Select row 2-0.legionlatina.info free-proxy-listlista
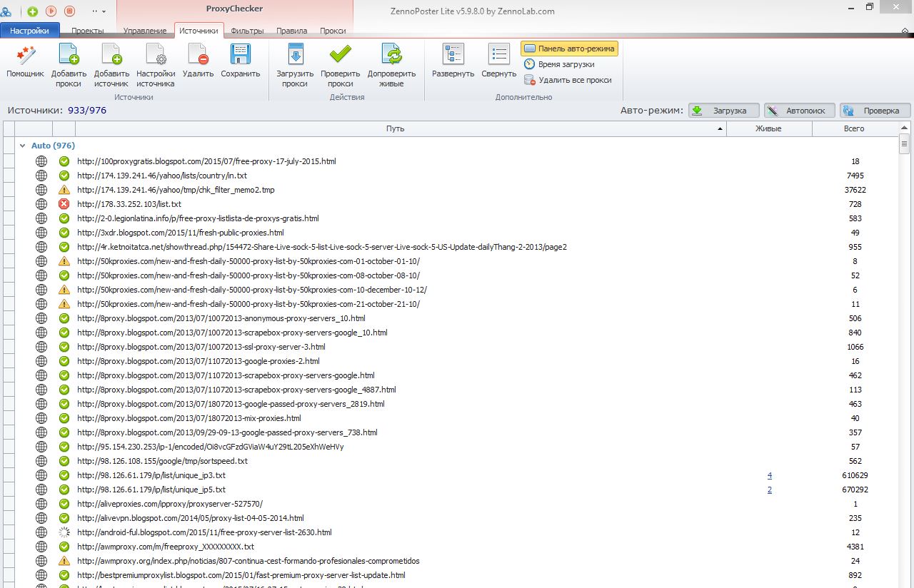Viewport: 914px width, 588px height. 457,218
